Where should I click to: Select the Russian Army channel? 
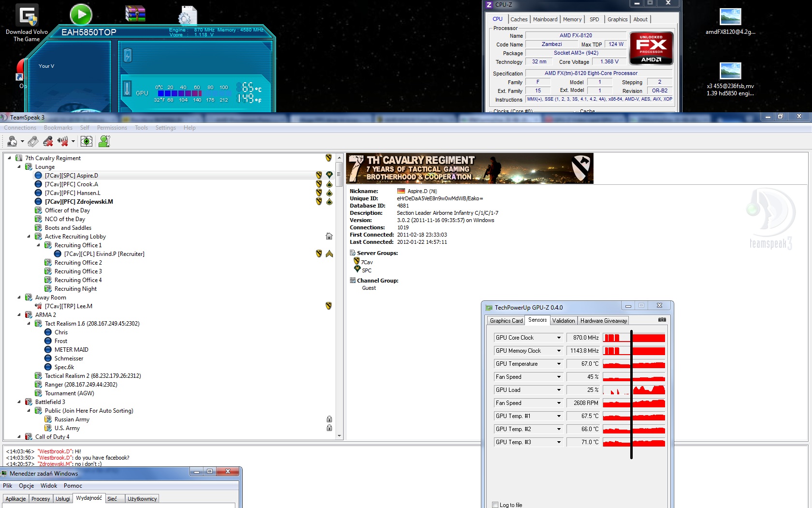tap(72, 419)
